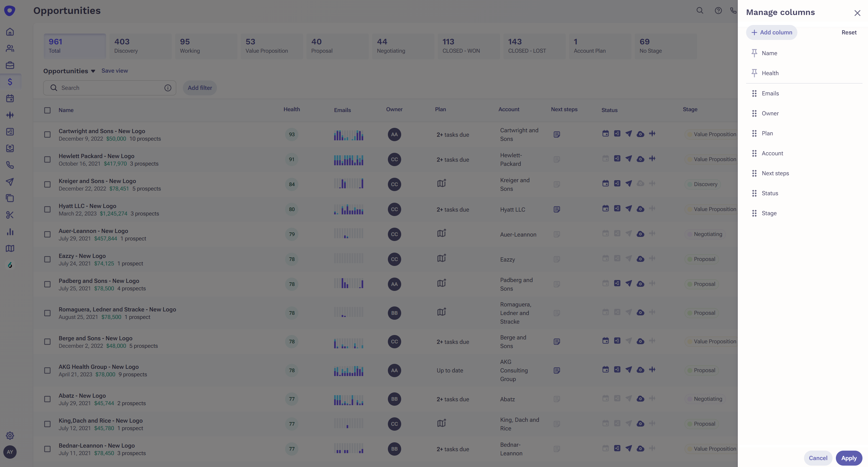Open the paper-plane send icon for Cartwright and Sons
The height and width of the screenshot is (467, 868).
629,133
